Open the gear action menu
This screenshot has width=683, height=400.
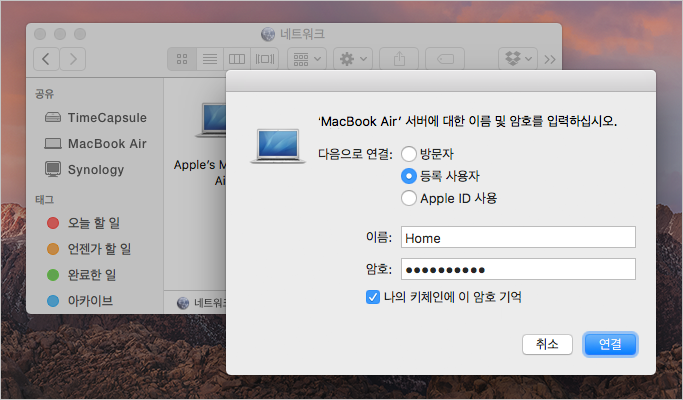(x=353, y=59)
